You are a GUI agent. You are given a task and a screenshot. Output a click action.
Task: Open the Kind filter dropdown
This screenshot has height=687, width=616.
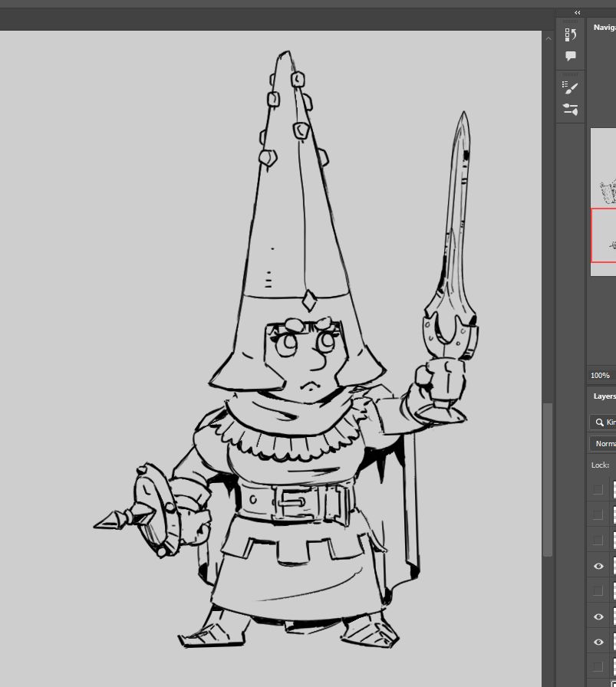(x=611, y=422)
